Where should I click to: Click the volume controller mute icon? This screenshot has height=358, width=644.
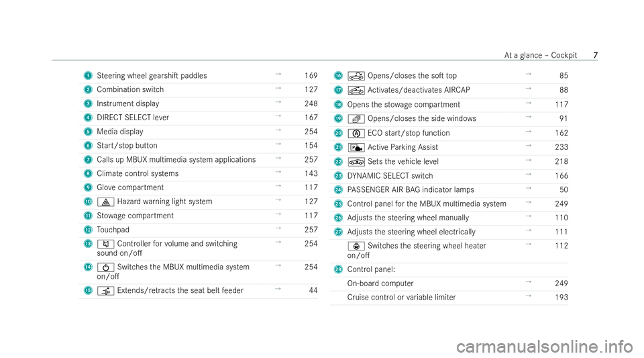(x=105, y=244)
